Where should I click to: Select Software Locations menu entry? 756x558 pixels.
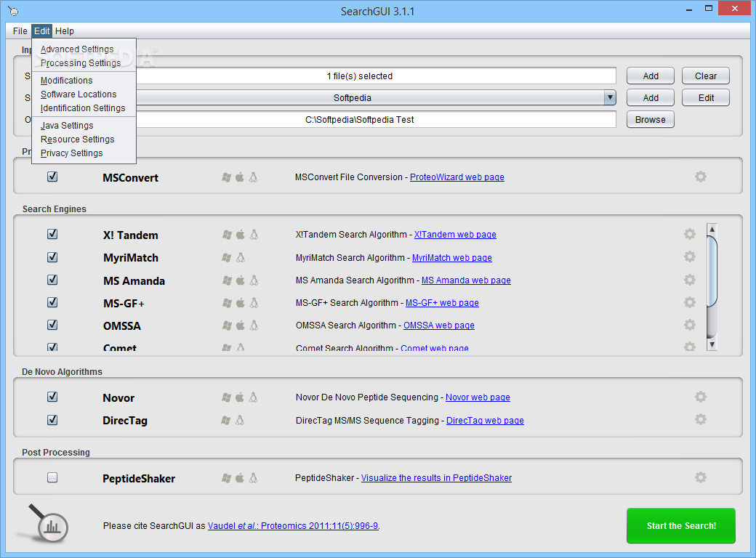point(84,94)
